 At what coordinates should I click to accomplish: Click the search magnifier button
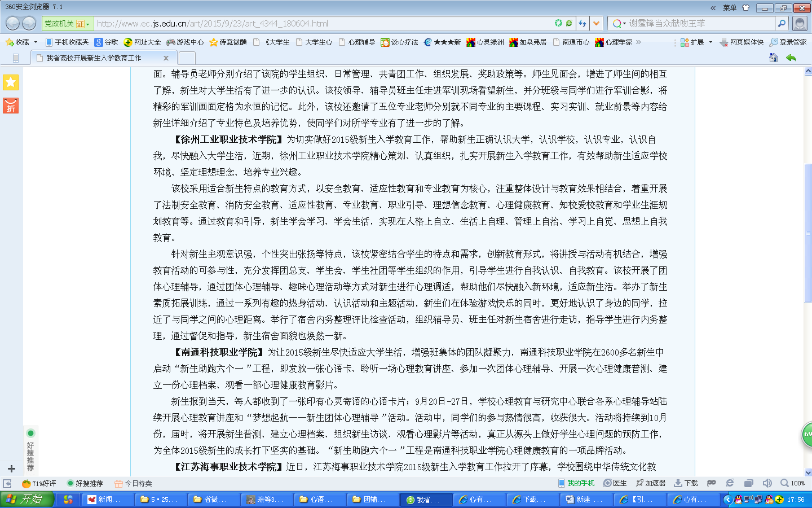coord(782,23)
